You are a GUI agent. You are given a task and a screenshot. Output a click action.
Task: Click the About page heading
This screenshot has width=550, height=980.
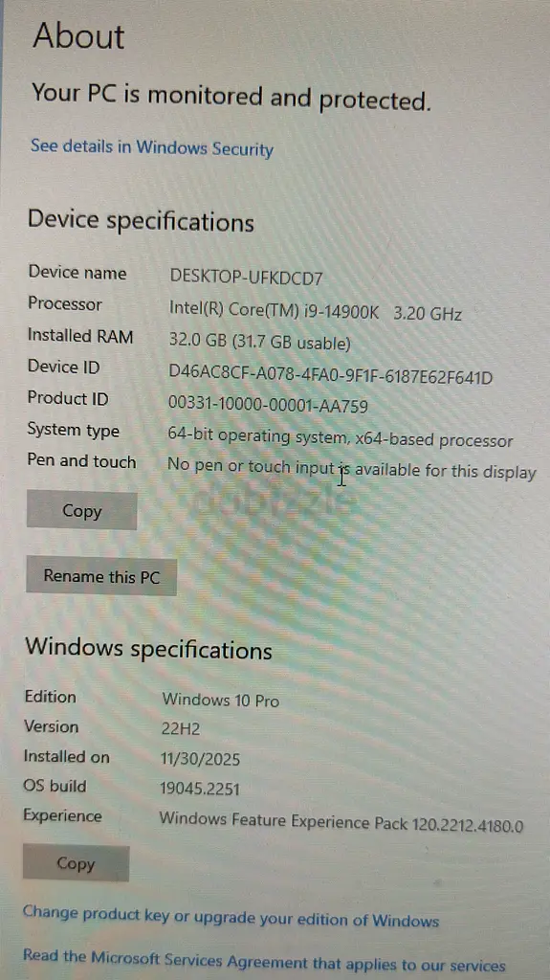pos(78,35)
